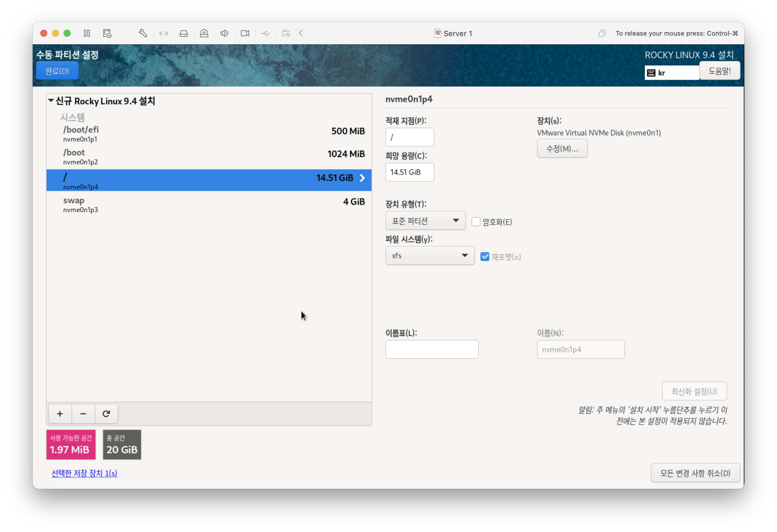This screenshot has height=532, width=777.
Task: Click the shared folders icon
Action: pos(286,34)
